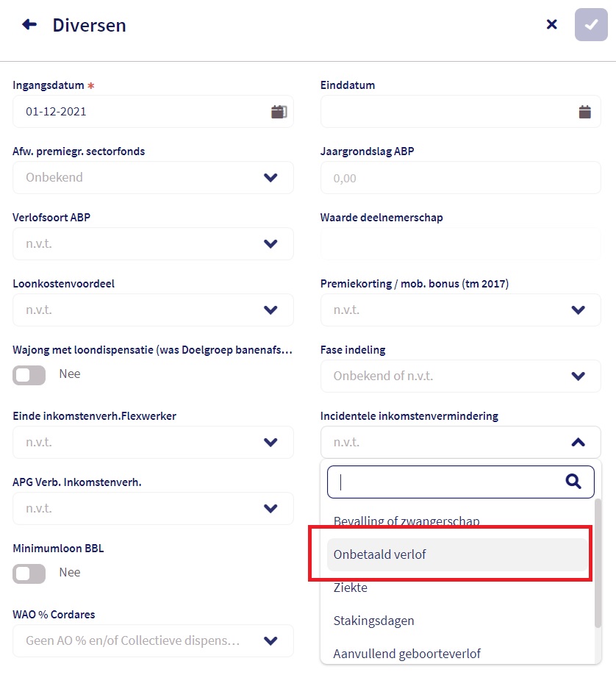Expand the Fase indeling dropdown

(x=578, y=376)
